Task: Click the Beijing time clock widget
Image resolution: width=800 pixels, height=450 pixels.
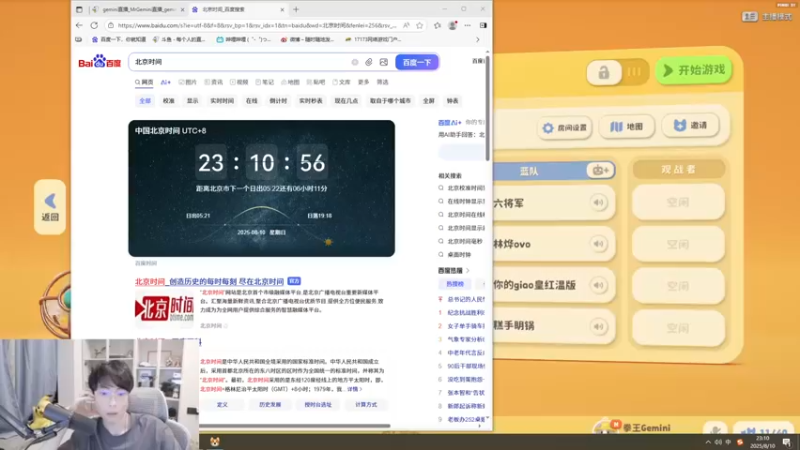Action: (x=261, y=188)
